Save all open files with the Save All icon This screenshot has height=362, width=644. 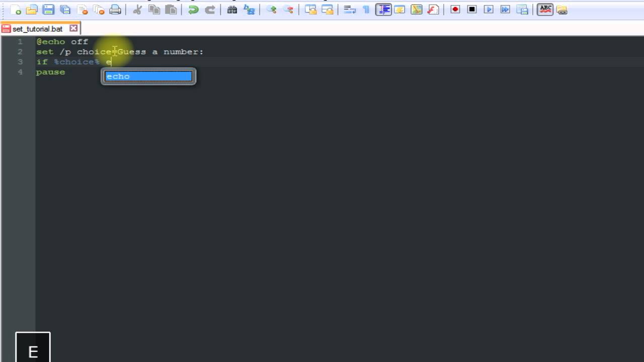(65, 10)
